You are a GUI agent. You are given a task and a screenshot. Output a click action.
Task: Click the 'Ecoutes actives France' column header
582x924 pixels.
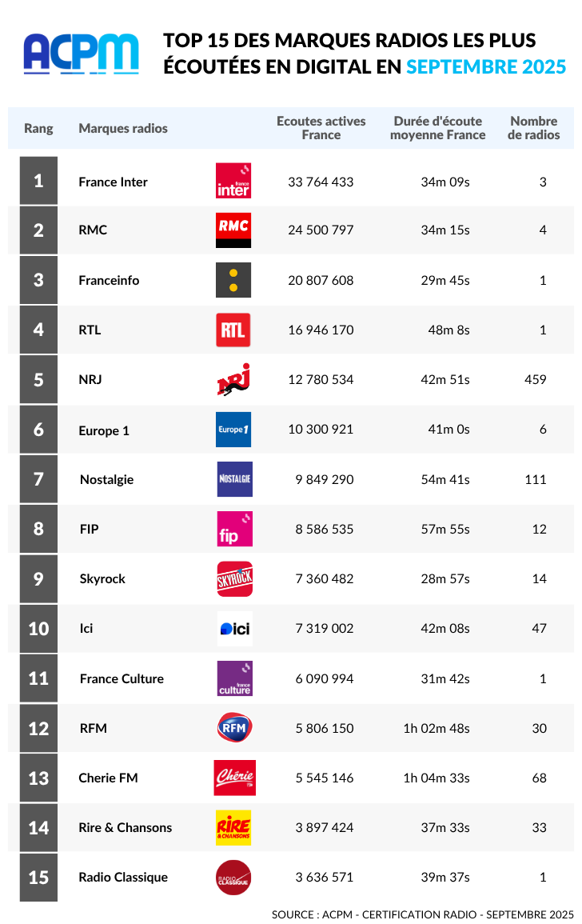coord(321,128)
